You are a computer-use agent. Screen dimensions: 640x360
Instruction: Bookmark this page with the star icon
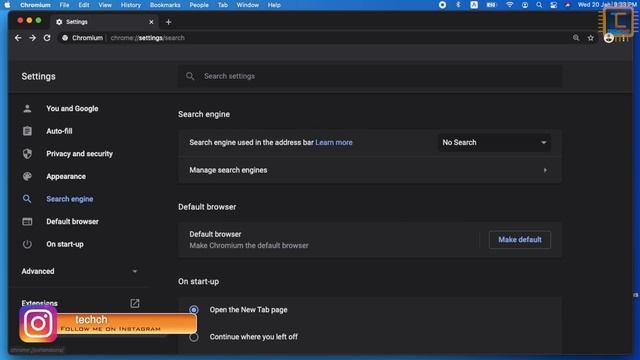tap(591, 38)
